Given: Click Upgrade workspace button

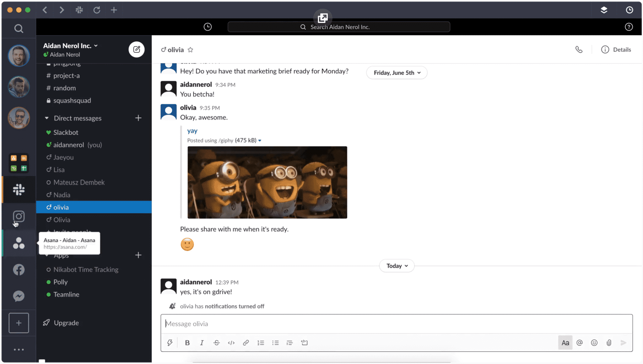Looking at the screenshot, I should [66, 323].
